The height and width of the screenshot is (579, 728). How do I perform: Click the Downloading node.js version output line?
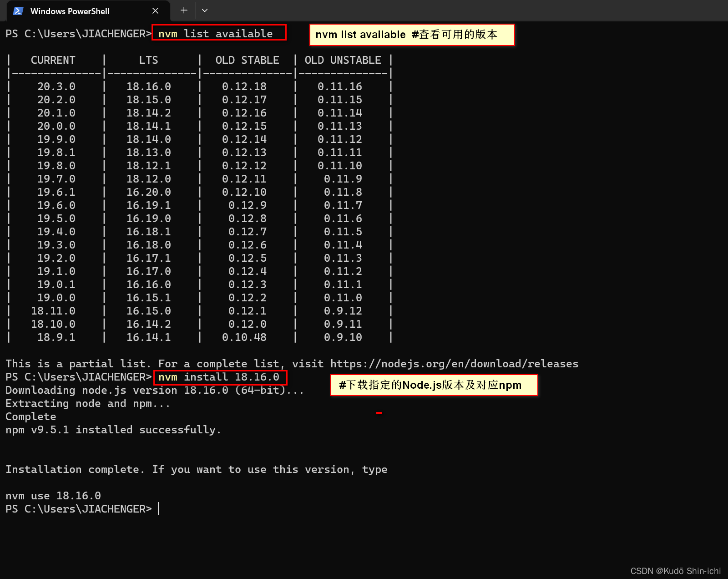point(155,390)
